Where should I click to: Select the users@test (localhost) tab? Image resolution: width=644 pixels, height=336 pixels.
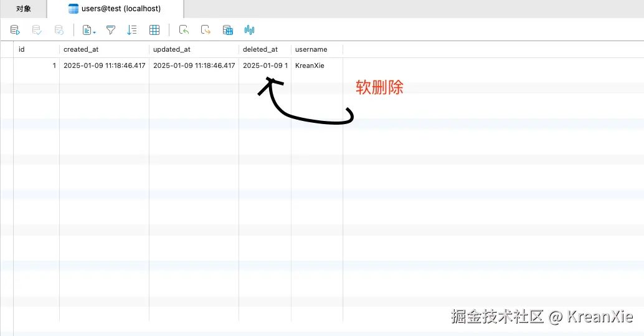click(115, 9)
